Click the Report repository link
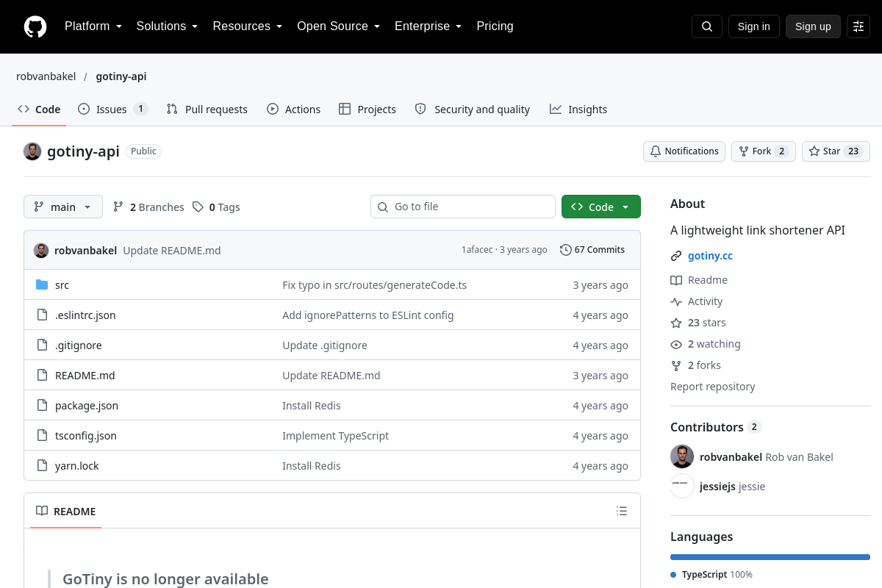 coord(712,387)
